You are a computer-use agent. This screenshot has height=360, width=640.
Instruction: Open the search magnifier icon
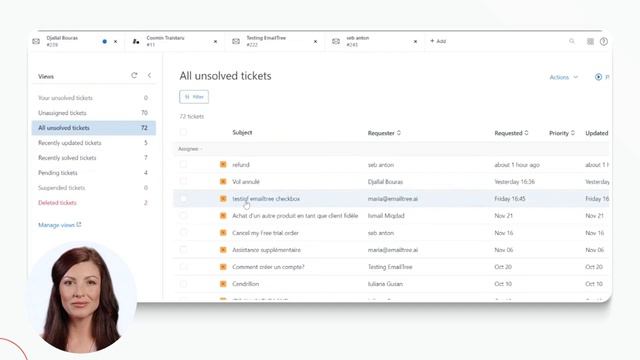coord(572,41)
